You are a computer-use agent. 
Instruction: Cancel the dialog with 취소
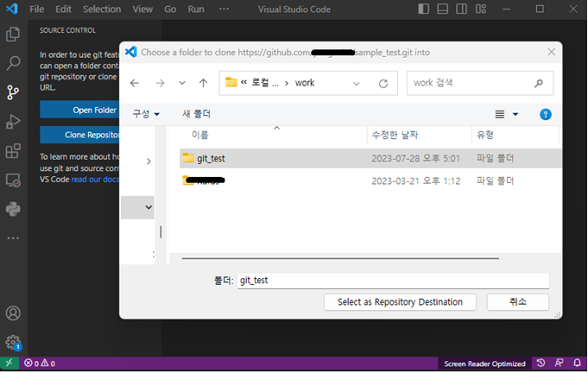pos(517,302)
